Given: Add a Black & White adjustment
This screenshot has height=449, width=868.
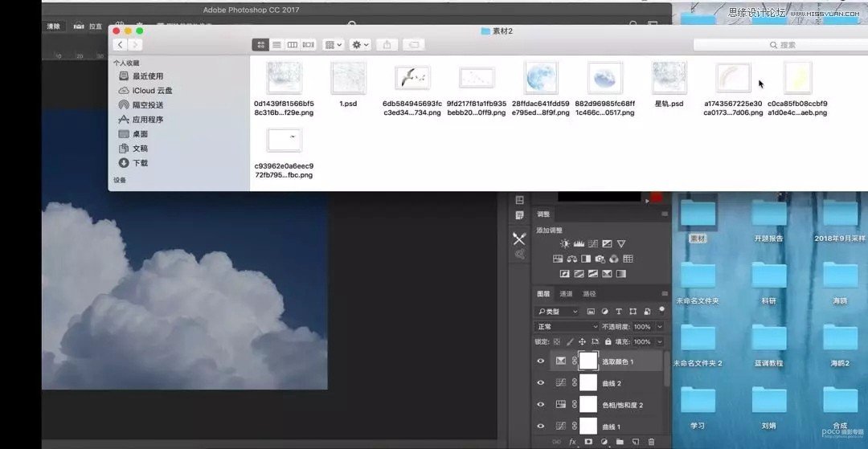Looking at the screenshot, I should 586,259.
